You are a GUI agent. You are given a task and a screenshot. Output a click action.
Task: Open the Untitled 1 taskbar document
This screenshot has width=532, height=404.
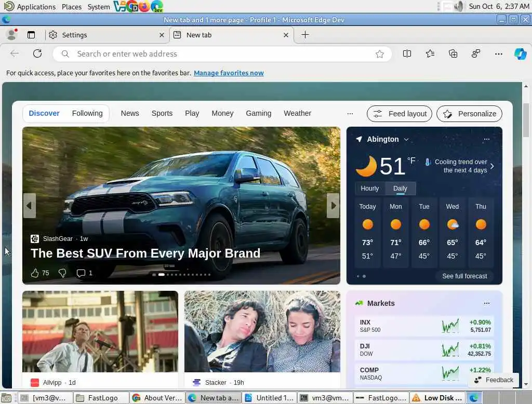(270, 398)
